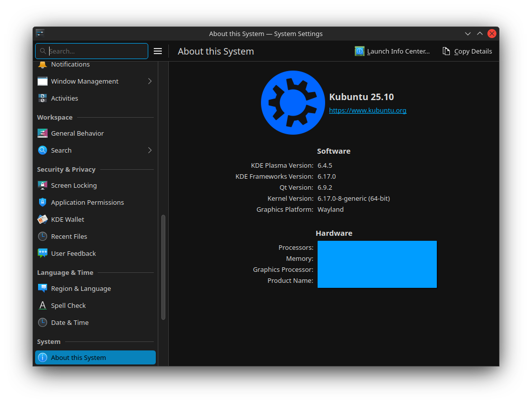Open the hamburger menu button

point(158,51)
